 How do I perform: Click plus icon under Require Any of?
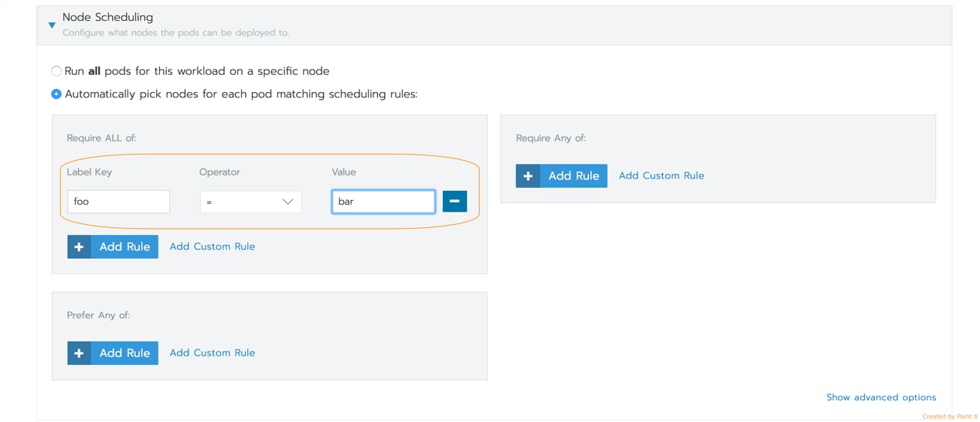[x=528, y=176]
